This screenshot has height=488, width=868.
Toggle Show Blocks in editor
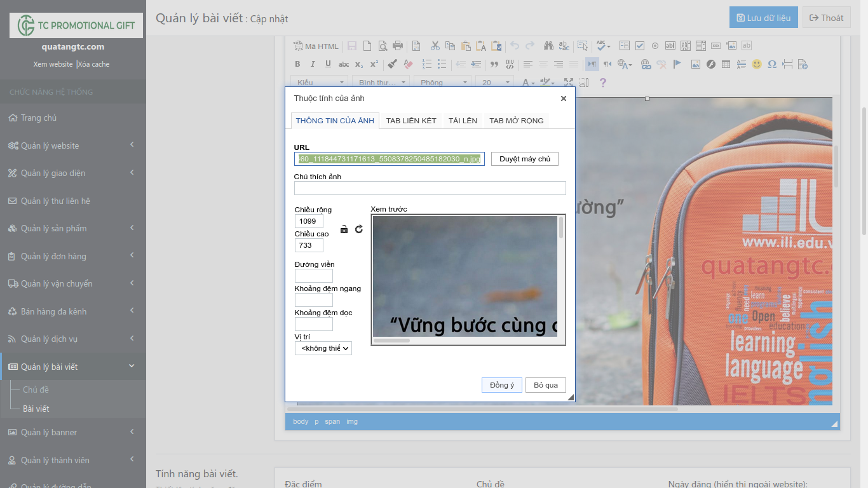click(x=584, y=83)
